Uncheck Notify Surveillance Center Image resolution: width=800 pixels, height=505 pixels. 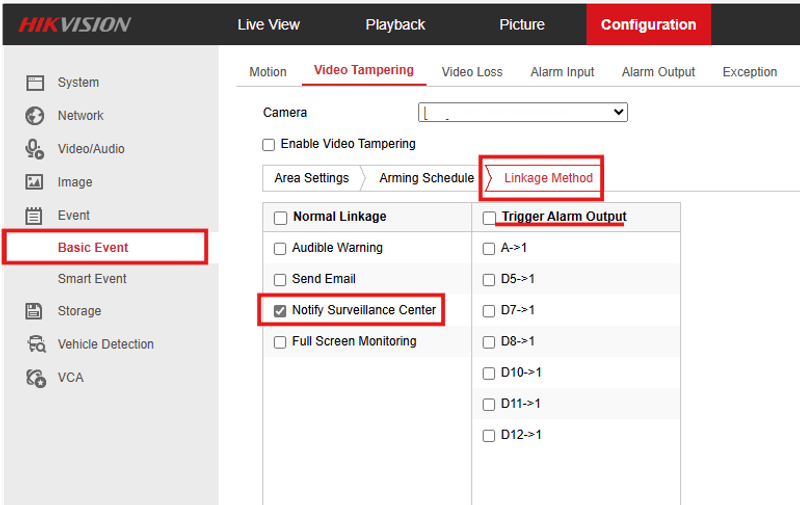click(x=280, y=311)
